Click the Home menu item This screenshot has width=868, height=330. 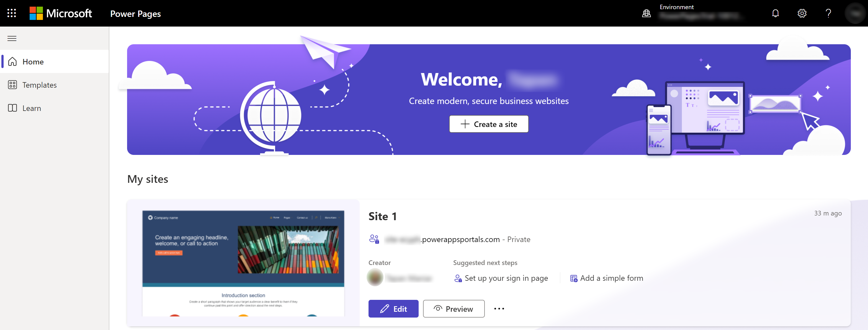33,62
